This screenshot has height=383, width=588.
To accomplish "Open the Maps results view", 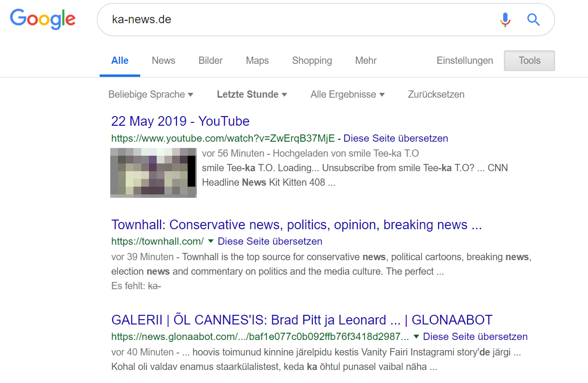I will (257, 60).
